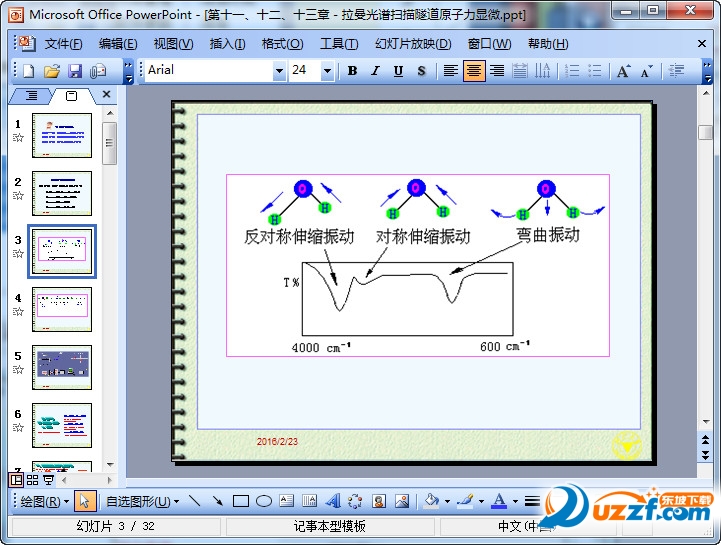This screenshot has height=545, width=721.
Task: Toggle text shadow S button
Action: [421, 71]
